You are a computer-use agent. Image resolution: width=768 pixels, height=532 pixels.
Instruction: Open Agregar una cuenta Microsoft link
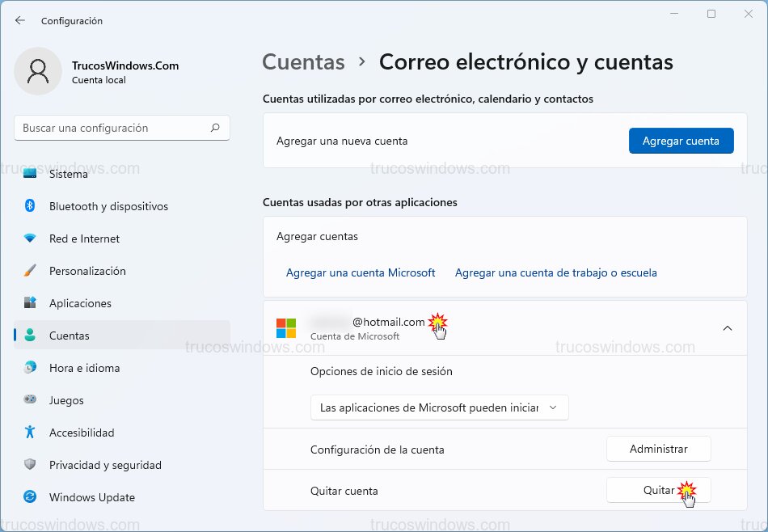point(361,272)
